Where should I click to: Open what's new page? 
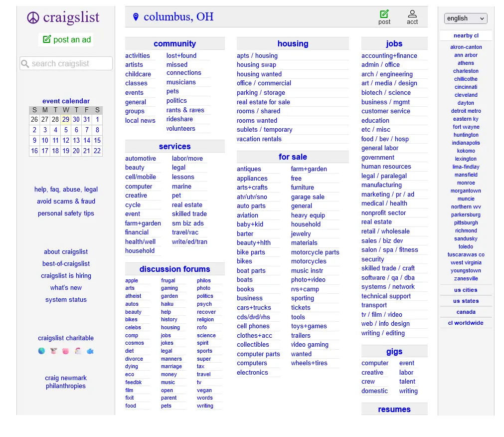click(x=66, y=287)
